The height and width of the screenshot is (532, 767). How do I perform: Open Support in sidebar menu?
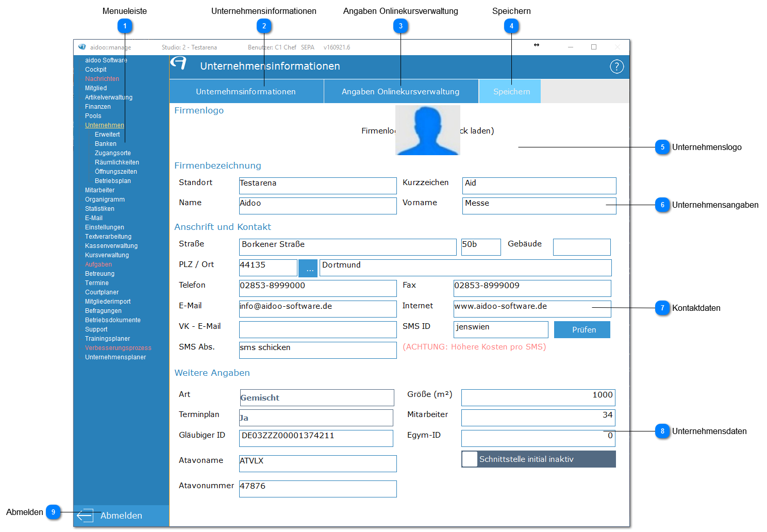tap(96, 329)
